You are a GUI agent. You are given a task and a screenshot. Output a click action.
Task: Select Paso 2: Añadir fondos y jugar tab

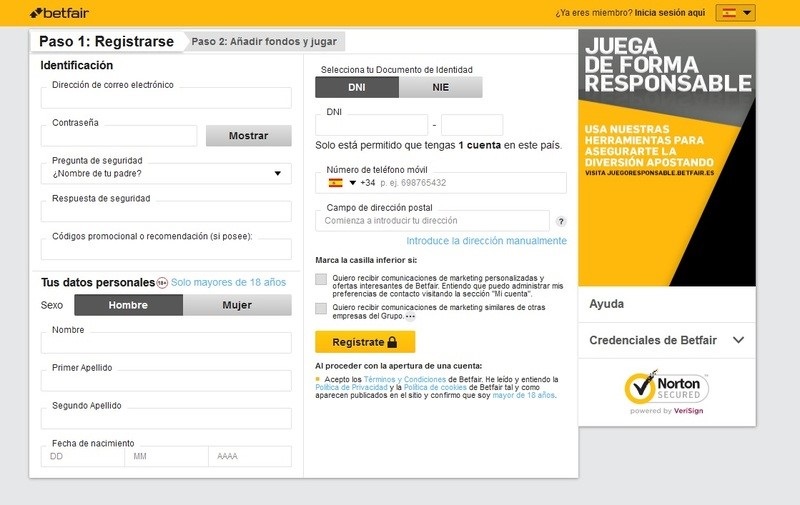click(x=264, y=41)
